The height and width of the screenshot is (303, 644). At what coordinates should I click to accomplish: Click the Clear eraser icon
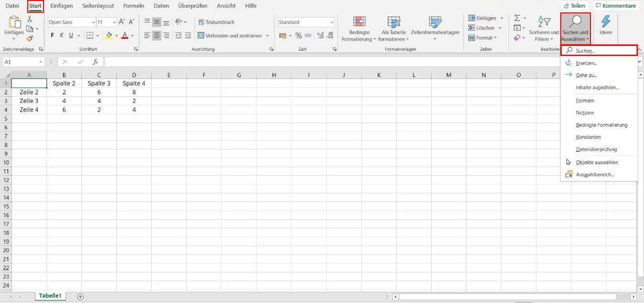[517, 38]
